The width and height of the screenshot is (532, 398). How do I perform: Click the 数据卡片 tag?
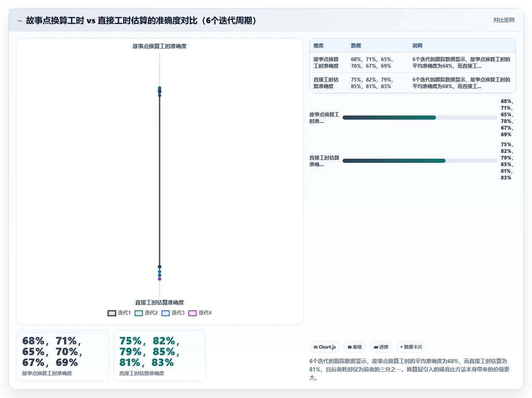coord(411,347)
